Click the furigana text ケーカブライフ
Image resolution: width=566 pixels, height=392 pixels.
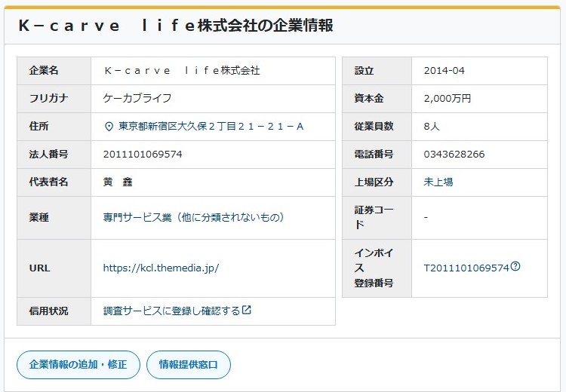[x=137, y=99]
